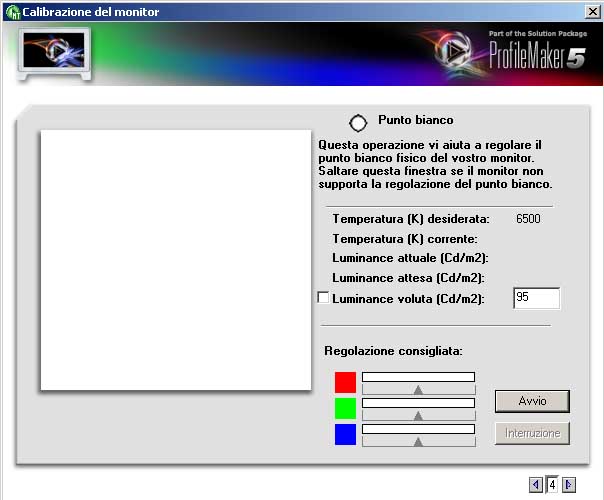
Task: Click the Avvio button
Action: pos(532,401)
